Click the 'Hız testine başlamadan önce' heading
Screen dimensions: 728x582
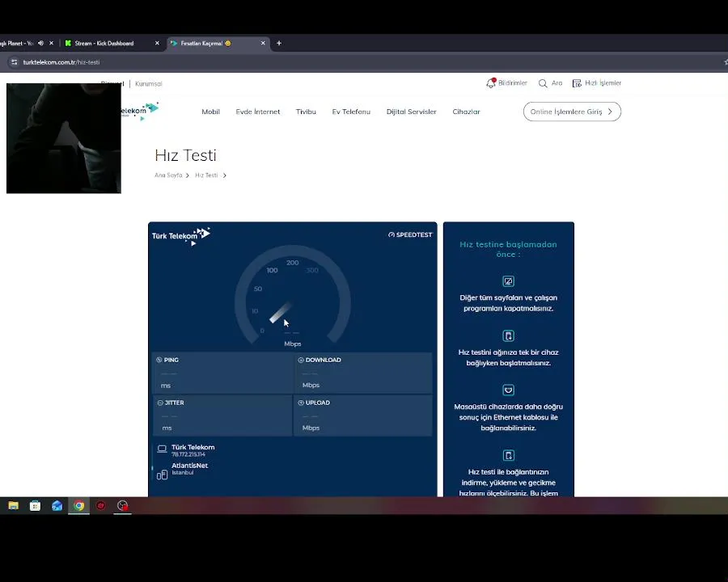pos(509,249)
